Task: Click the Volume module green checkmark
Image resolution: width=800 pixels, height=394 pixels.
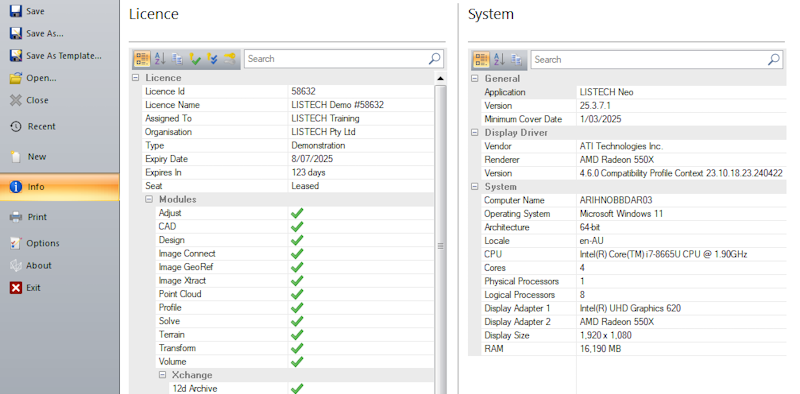Action: click(297, 362)
